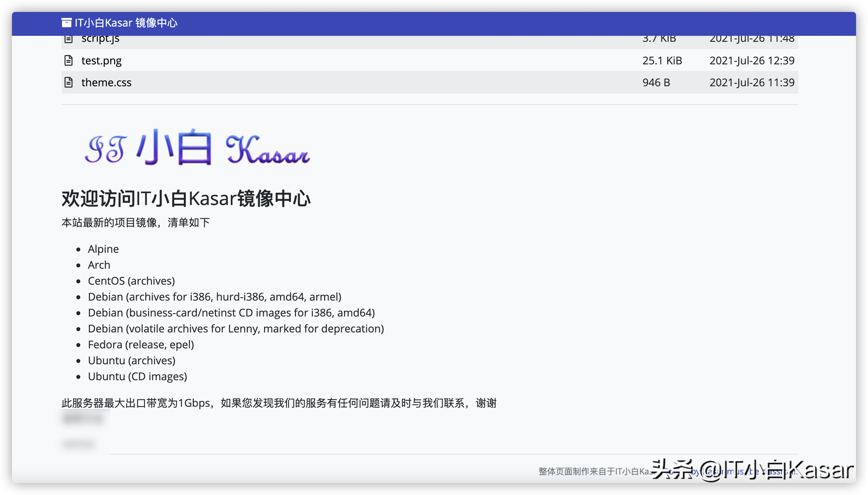Select Debian volatile archives for Lenny item
The height and width of the screenshot is (495, 868).
click(236, 329)
